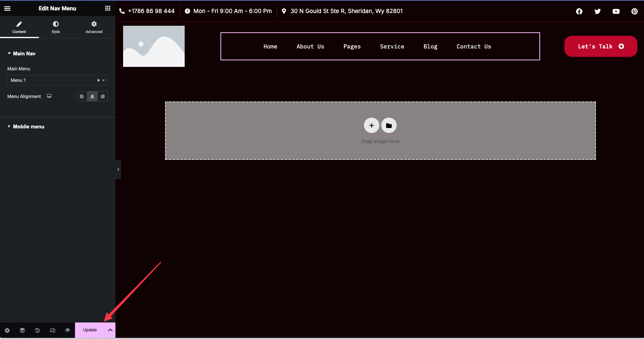Align menu to the right
Image resolution: width=644 pixels, height=339 pixels.
coord(103,96)
